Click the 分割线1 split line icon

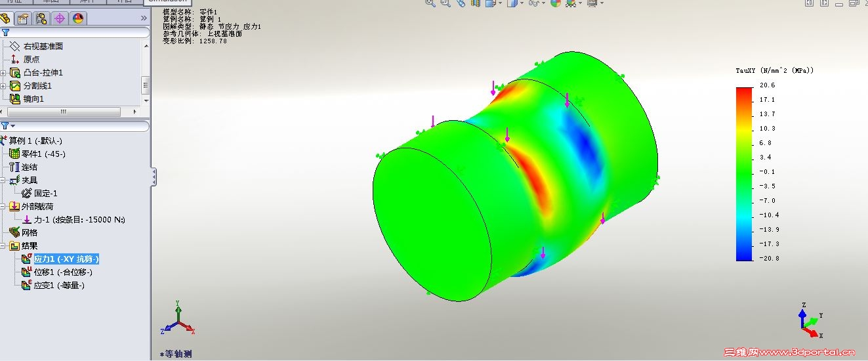pyautogui.click(x=15, y=85)
